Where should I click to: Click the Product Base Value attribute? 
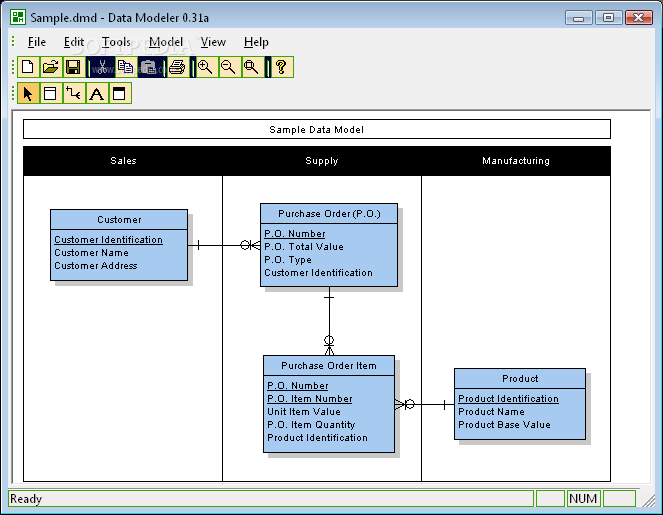point(504,425)
